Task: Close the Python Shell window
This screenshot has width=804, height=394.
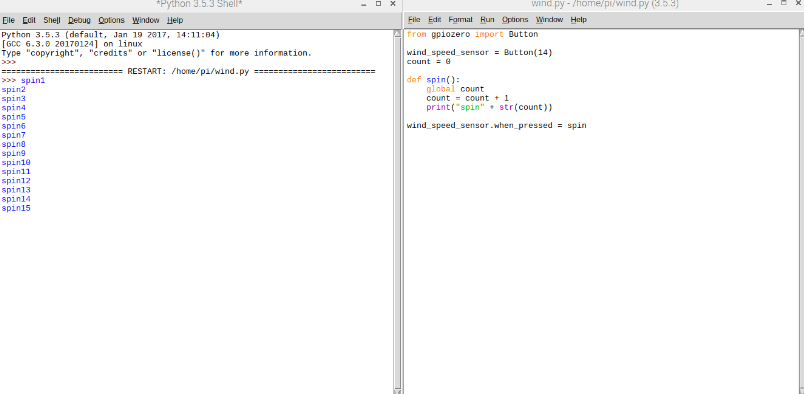Action: tap(393, 4)
